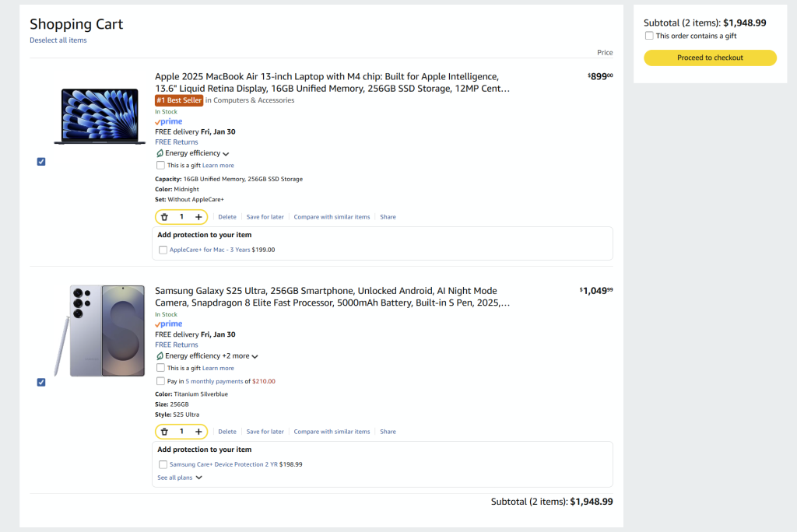
Task: Expand Energy efficiency details for MacBook Air
Action: [x=226, y=154]
